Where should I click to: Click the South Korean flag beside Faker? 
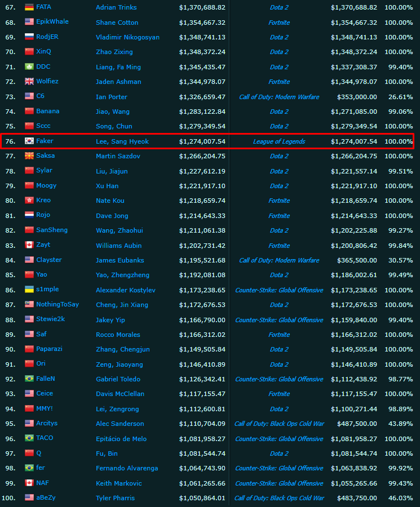pyautogui.click(x=29, y=141)
